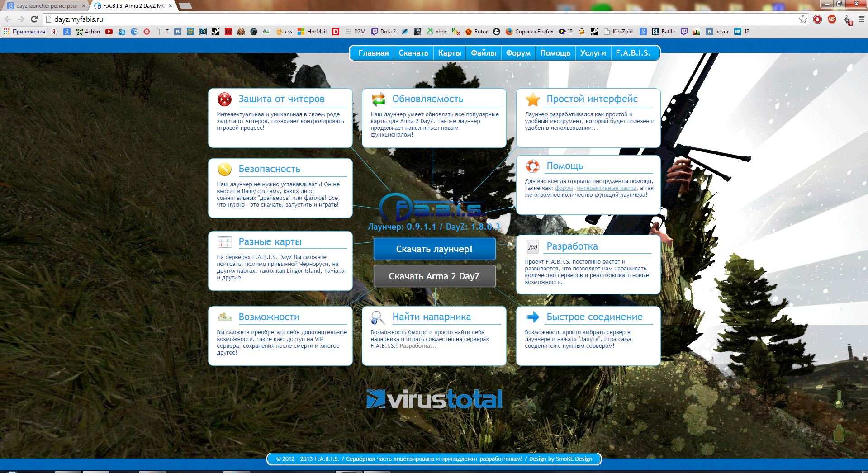Open the pozor bookmark

click(x=717, y=32)
